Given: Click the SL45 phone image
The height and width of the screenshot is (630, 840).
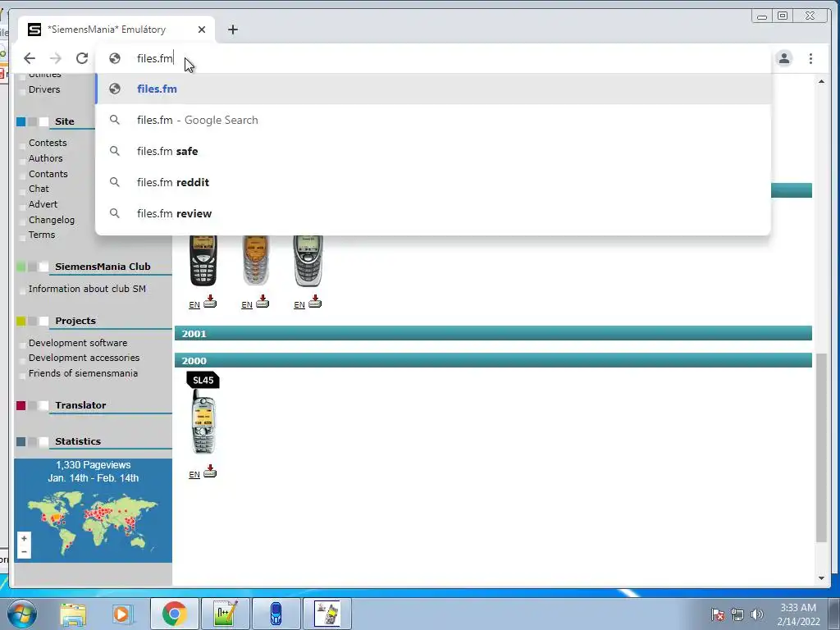Looking at the screenshot, I should point(203,422).
